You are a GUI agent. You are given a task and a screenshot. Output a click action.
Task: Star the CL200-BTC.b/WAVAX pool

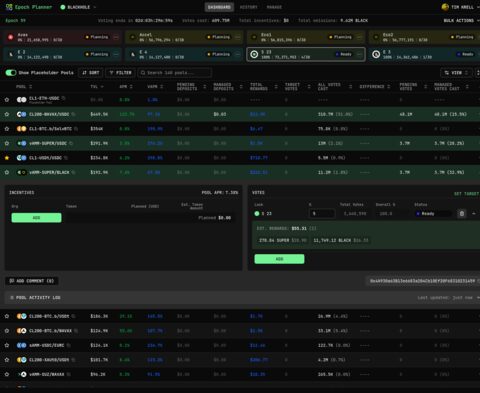point(7,331)
